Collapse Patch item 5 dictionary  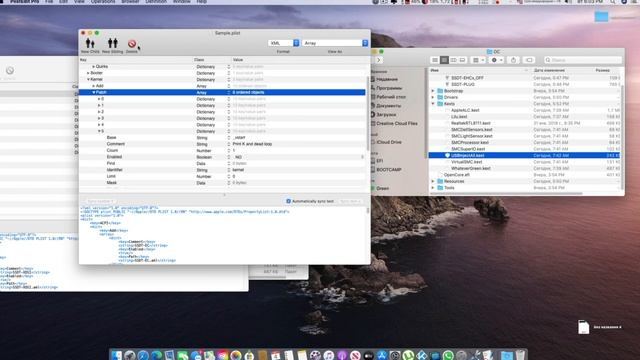click(99, 131)
